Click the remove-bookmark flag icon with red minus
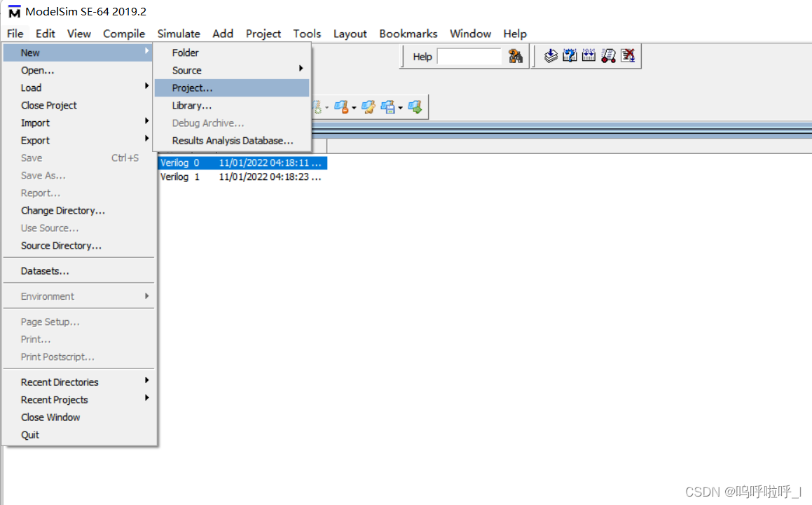This screenshot has width=812, height=505. (x=340, y=107)
